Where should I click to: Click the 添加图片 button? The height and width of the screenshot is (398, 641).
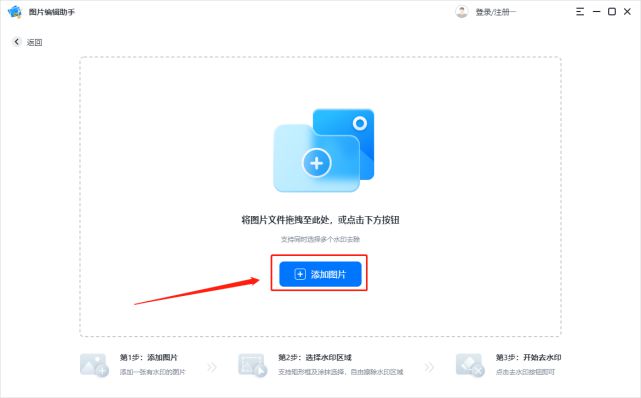point(320,274)
